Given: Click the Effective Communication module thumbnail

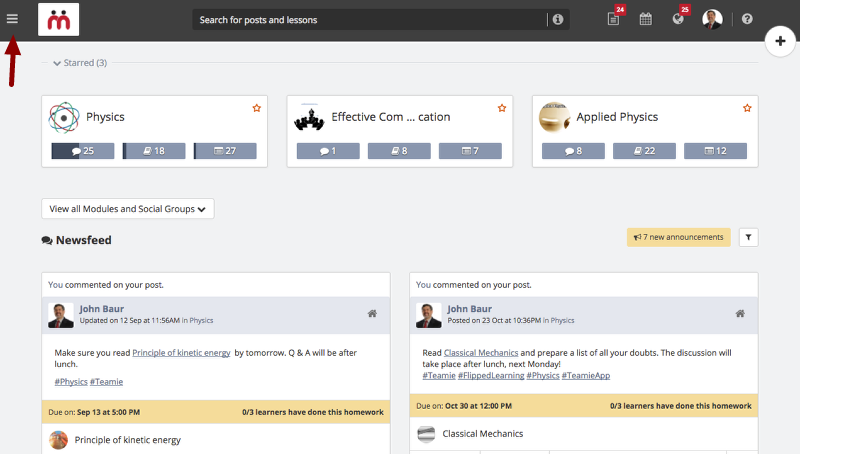Looking at the screenshot, I should click(x=309, y=117).
